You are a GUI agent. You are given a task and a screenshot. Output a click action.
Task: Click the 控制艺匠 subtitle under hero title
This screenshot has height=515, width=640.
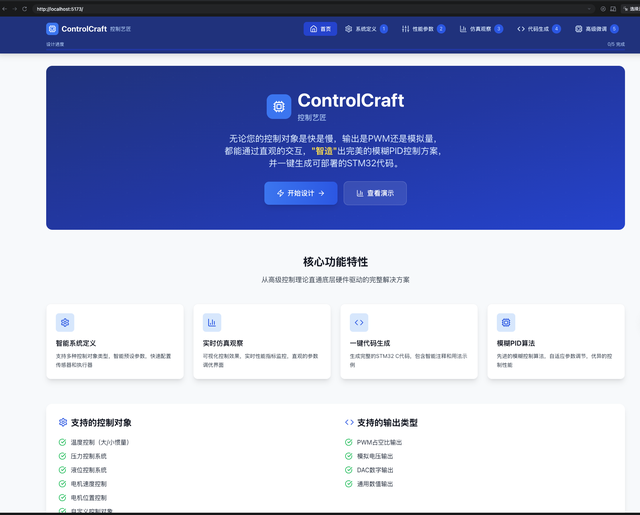pyautogui.click(x=312, y=118)
